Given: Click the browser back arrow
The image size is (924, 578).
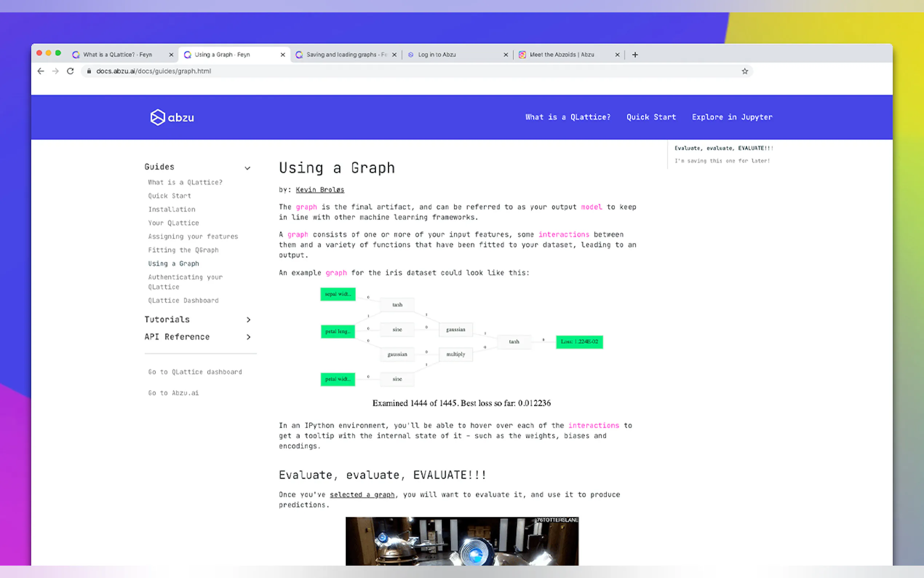Looking at the screenshot, I should point(40,71).
